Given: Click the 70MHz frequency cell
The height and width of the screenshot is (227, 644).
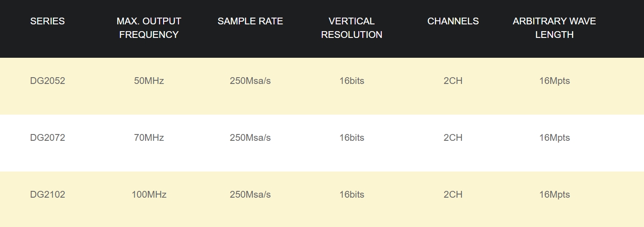Looking at the screenshot, I should 149,138.
